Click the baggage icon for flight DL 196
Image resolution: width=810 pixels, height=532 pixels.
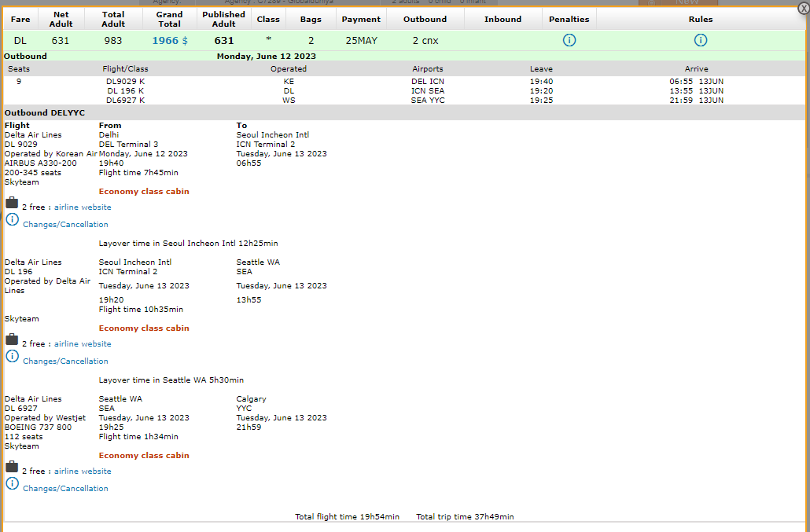12,340
